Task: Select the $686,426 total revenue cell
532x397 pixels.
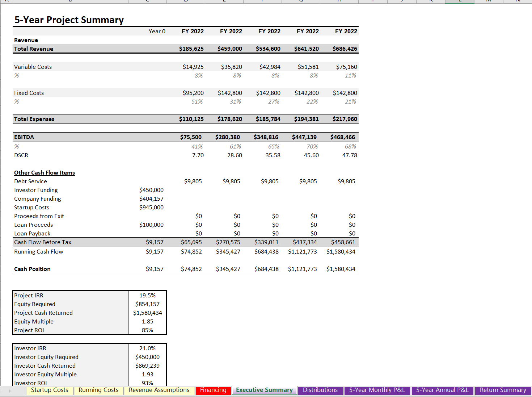Action: coord(345,49)
